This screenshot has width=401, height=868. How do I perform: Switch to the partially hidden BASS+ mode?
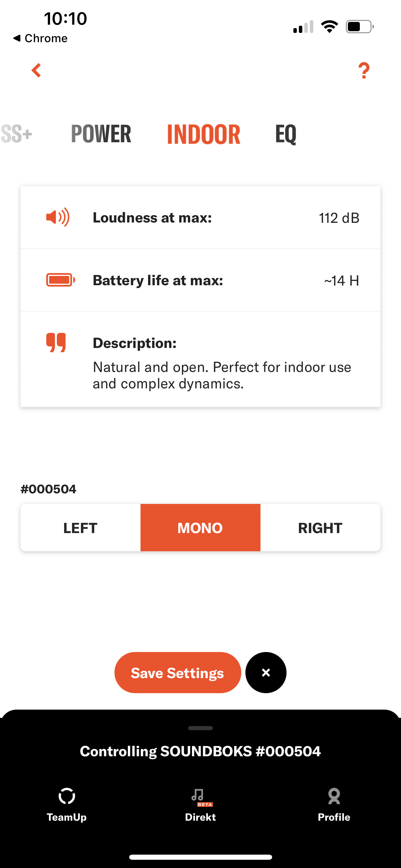16,134
